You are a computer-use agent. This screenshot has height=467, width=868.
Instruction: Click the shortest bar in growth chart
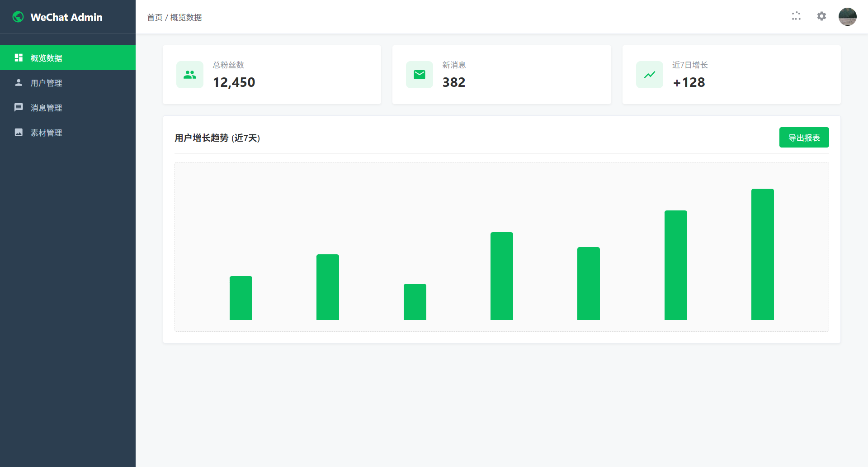point(415,301)
